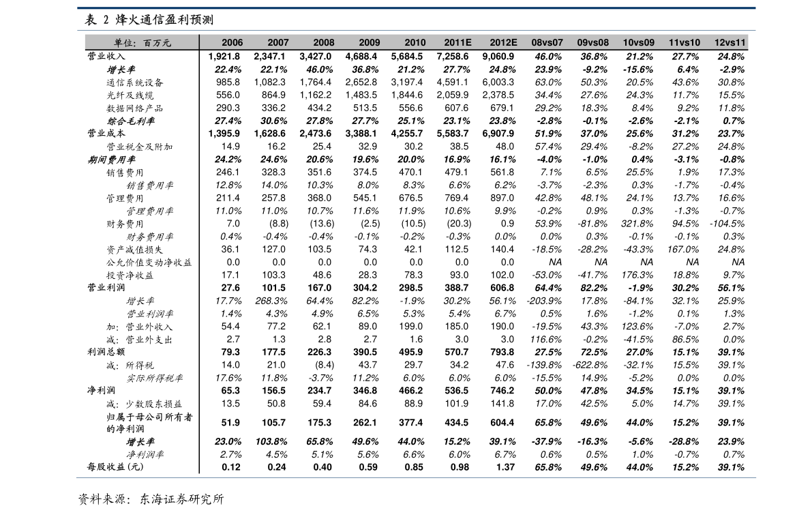Click the 单位: 百万元 header cell
Image resolution: width=812 pixels, height=519 pixels.
(x=142, y=43)
